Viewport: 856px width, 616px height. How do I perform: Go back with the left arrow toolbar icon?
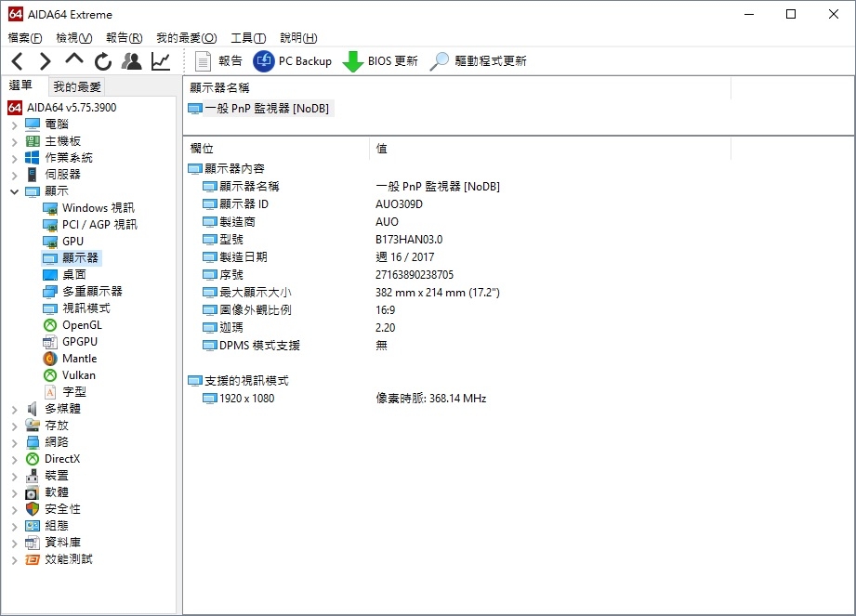17,61
